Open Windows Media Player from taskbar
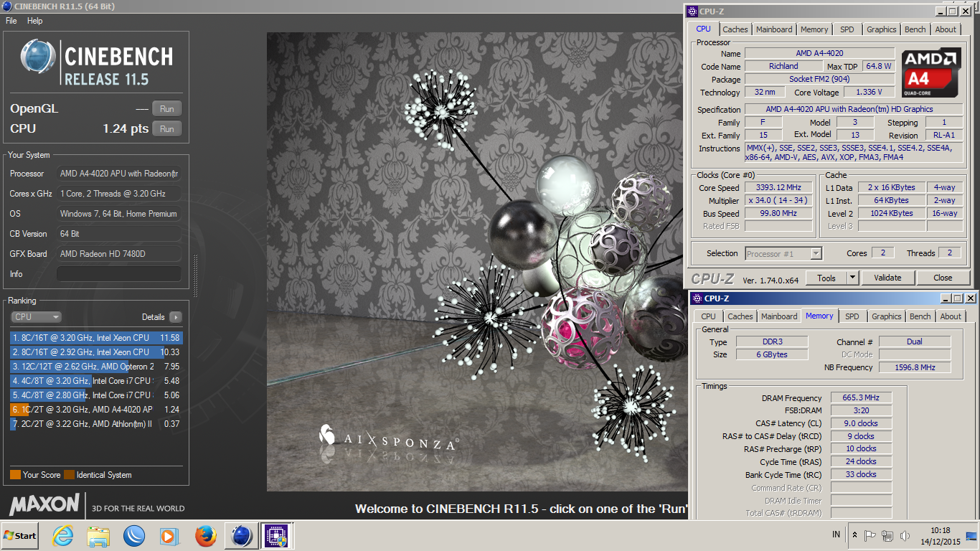Image resolution: width=980 pixels, height=551 pixels. pyautogui.click(x=169, y=536)
